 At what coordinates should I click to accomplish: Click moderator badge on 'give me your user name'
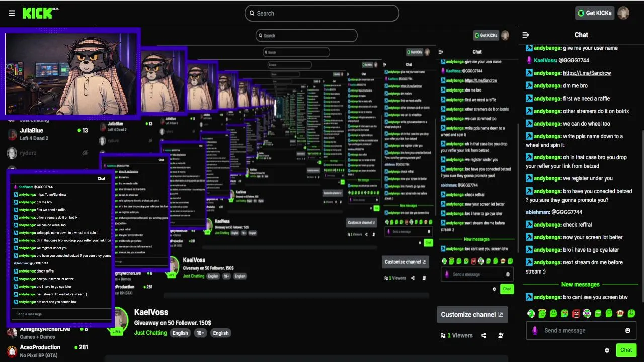click(x=529, y=48)
